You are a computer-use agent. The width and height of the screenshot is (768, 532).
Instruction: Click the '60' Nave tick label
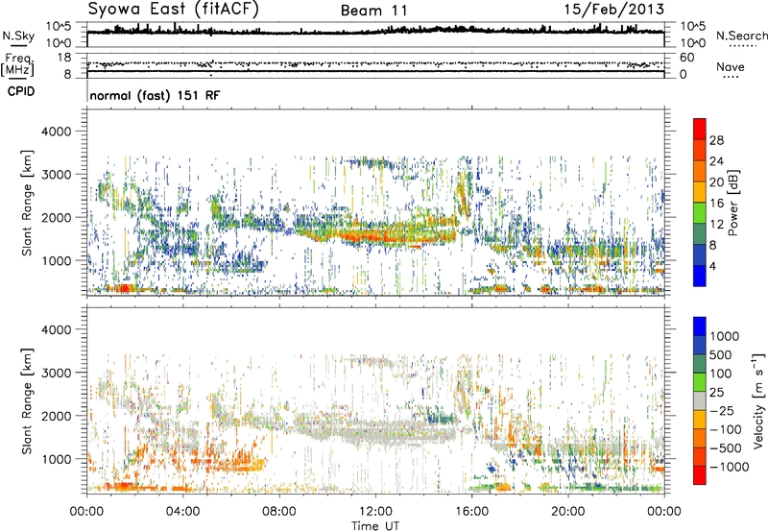pyautogui.click(x=686, y=58)
